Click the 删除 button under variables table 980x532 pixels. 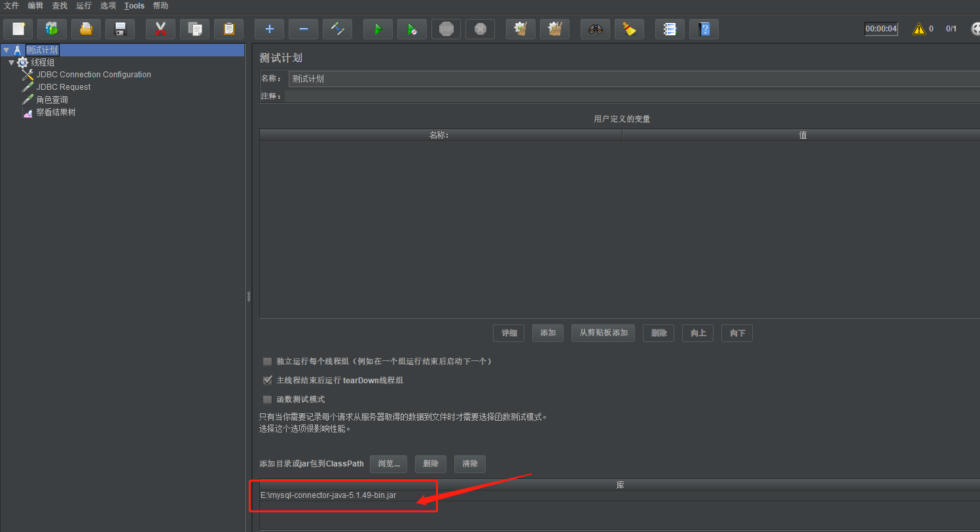pyautogui.click(x=659, y=333)
